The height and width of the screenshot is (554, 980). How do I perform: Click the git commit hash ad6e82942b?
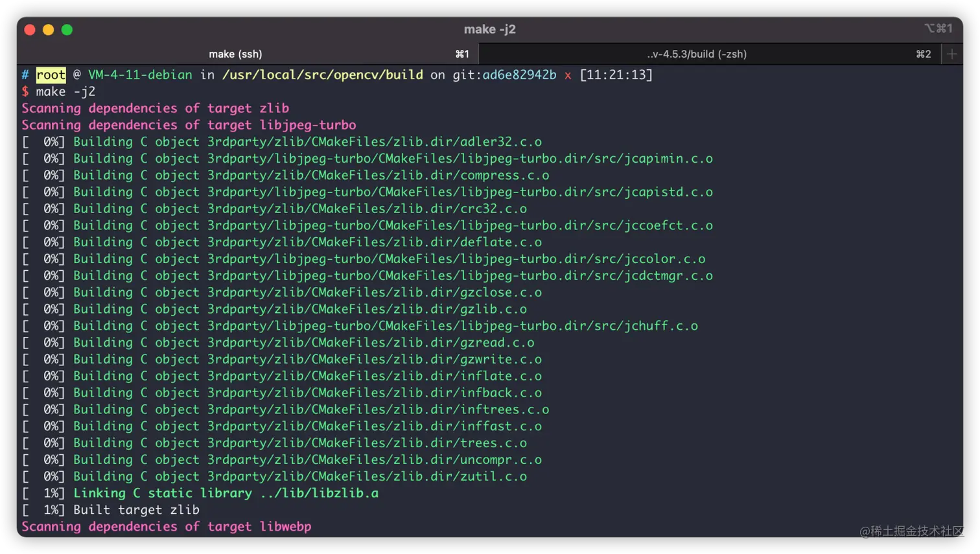[519, 75]
